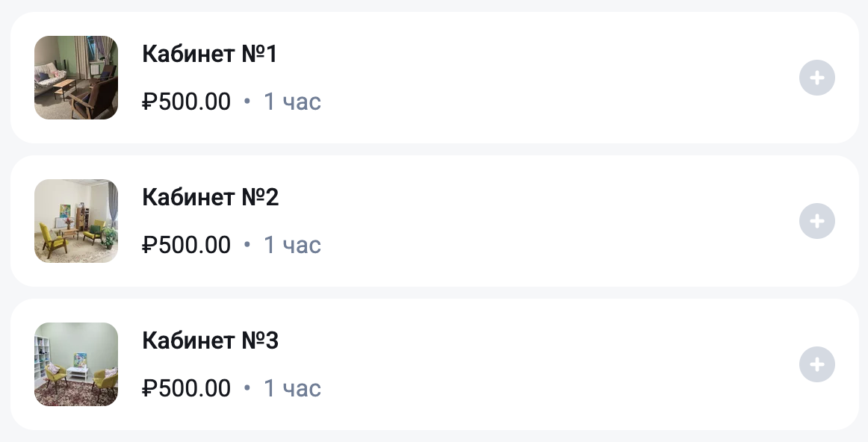
Task: Click the Кабинет №3 heading
Action: [x=210, y=340]
